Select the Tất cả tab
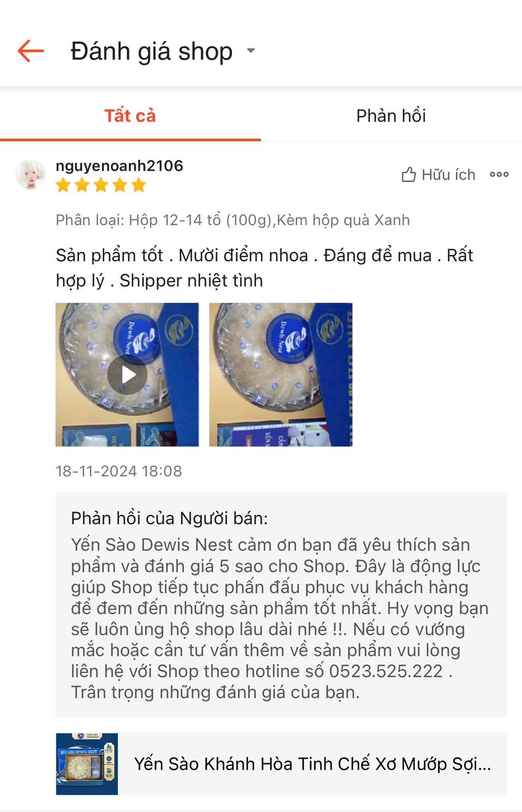The height and width of the screenshot is (812, 522). point(130,116)
